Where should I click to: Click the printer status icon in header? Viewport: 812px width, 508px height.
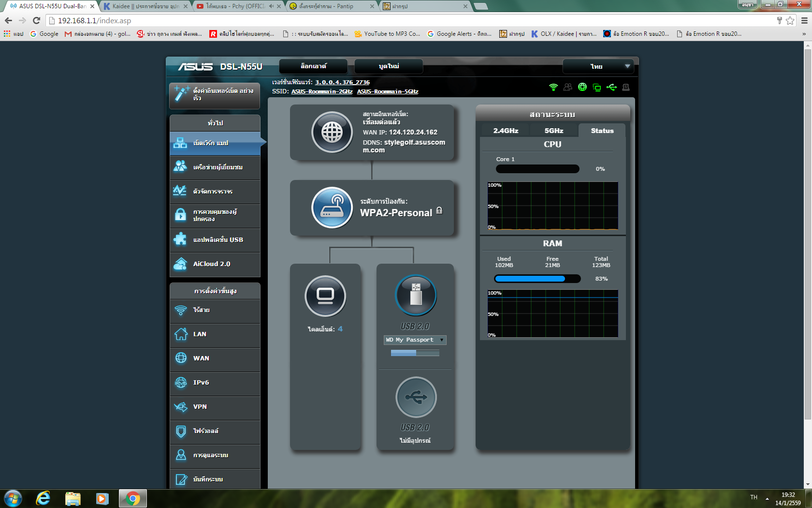pyautogui.click(x=626, y=87)
